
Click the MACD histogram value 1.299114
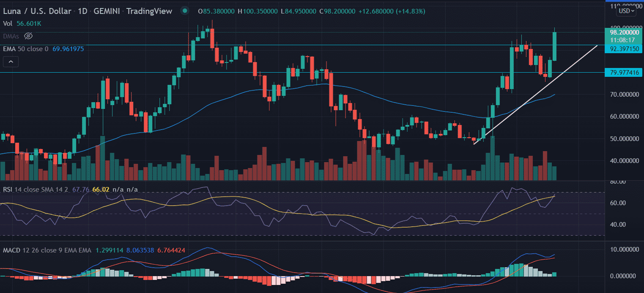tap(109, 251)
